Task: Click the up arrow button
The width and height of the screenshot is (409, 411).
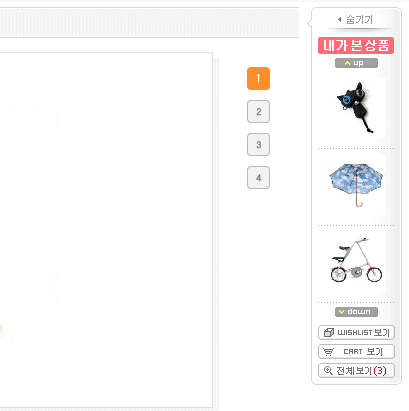Action: (x=356, y=63)
